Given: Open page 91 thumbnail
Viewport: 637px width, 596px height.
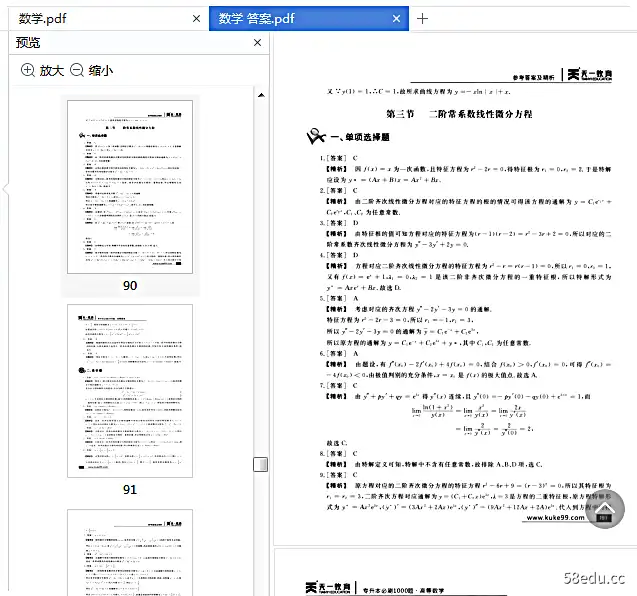Looking at the screenshot, I should click(130, 391).
